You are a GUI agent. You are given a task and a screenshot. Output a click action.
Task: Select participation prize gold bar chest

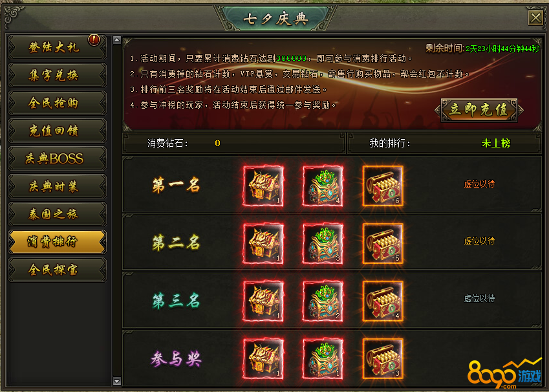(383, 359)
